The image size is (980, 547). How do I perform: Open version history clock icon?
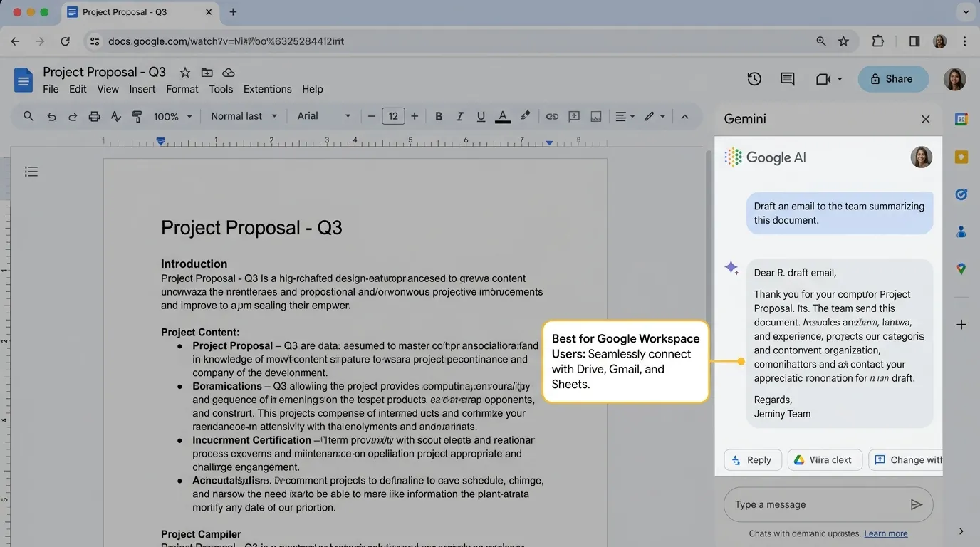(754, 79)
